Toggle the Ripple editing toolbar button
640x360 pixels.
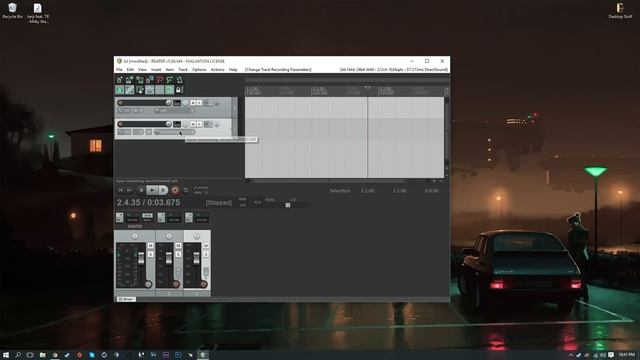pyautogui.click(x=140, y=90)
